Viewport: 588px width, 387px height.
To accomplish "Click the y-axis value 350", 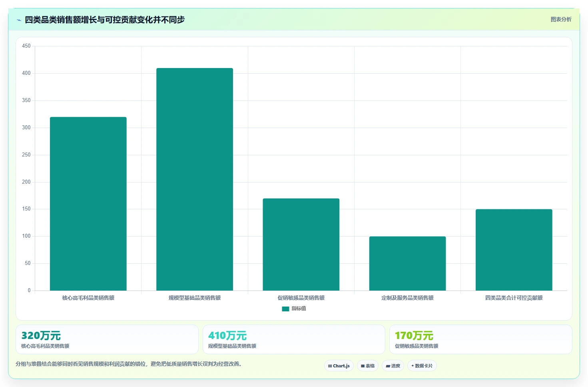I will pyautogui.click(x=26, y=100).
